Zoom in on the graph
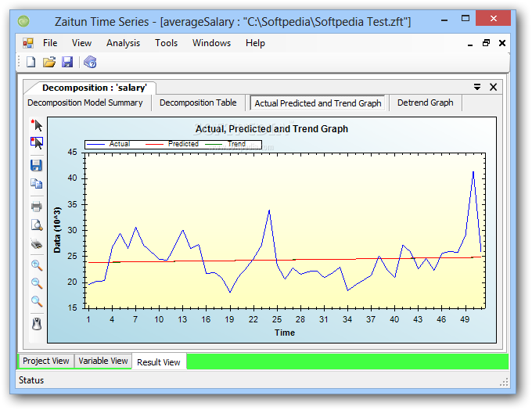The height and width of the screenshot is (410, 532). 37,265
